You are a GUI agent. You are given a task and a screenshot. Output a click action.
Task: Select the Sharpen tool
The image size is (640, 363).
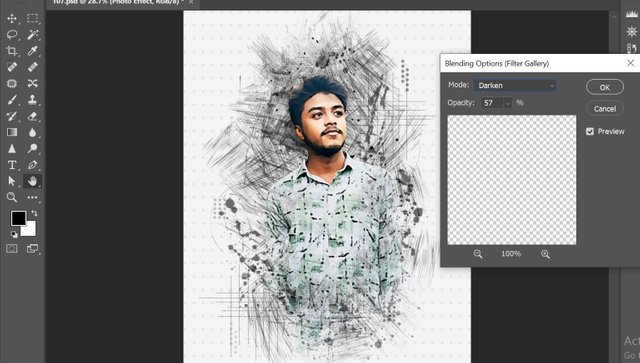pos(12,149)
